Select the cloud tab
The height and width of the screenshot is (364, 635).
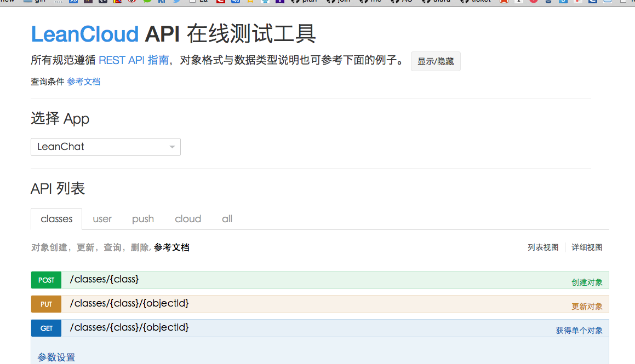pyautogui.click(x=188, y=219)
